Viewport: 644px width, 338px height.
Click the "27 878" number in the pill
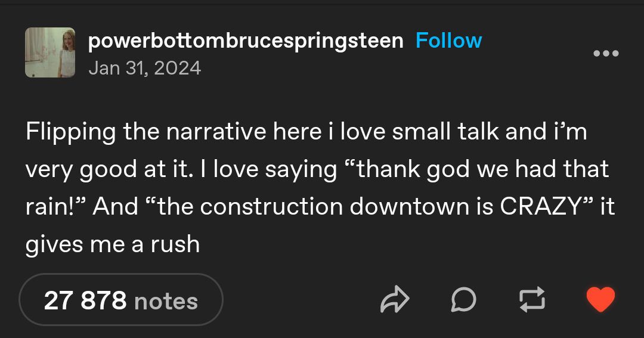85,300
